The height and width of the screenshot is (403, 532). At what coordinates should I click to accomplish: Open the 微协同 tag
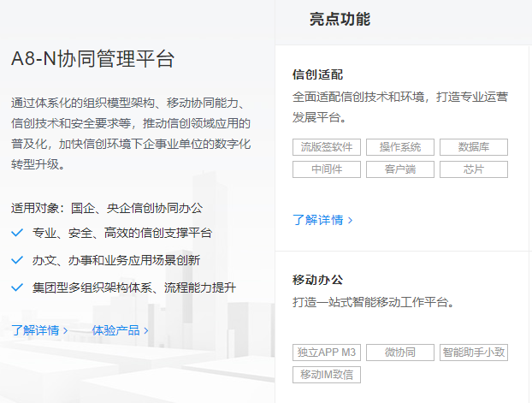pyautogui.click(x=399, y=353)
